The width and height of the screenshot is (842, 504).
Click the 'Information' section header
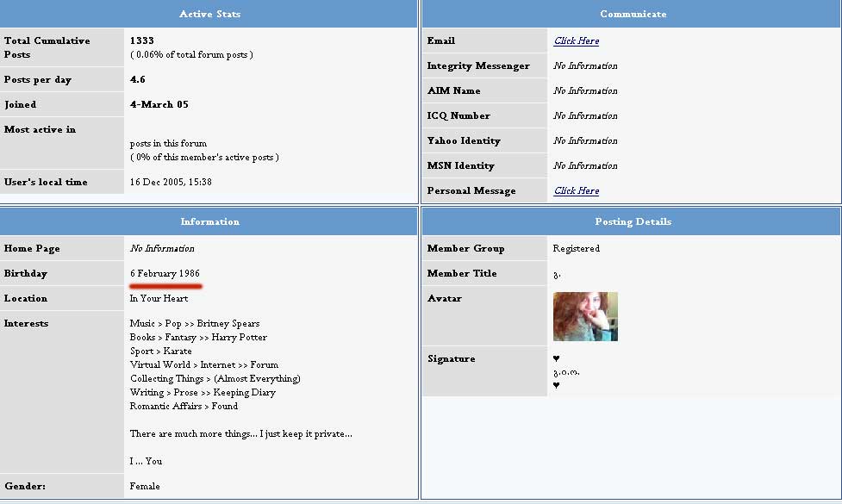(210, 221)
